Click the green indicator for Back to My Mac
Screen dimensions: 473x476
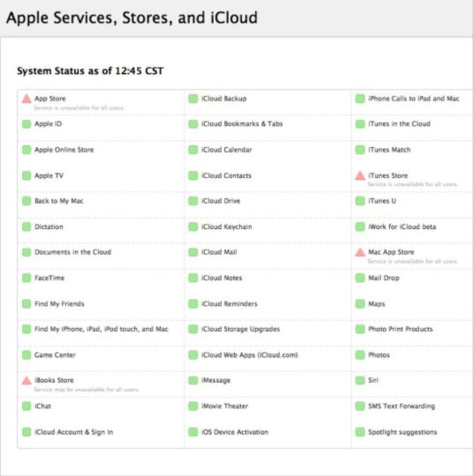(x=27, y=201)
